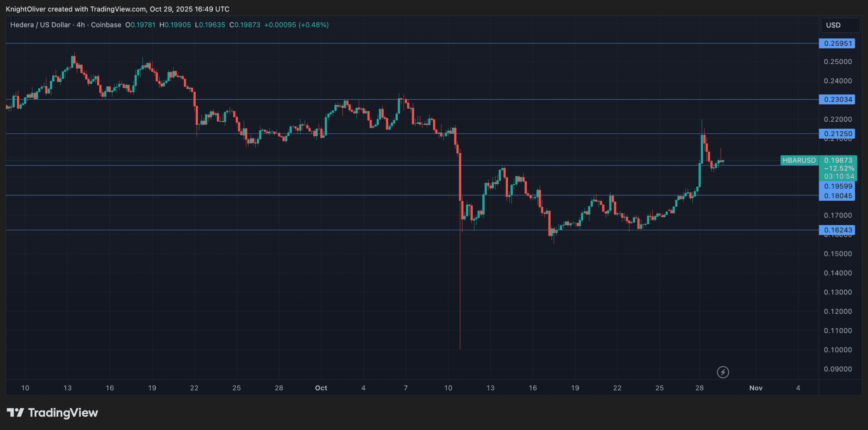868x430 pixels.
Task: Click the current price label 0.19873
Action: pyautogui.click(x=840, y=161)
